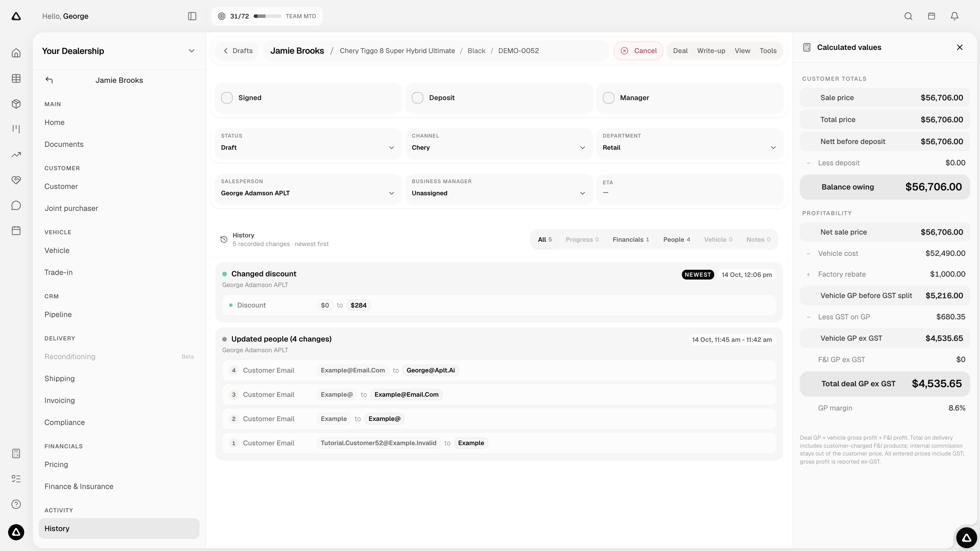Open the Status dropdown showing Draft

coord(308,143)
